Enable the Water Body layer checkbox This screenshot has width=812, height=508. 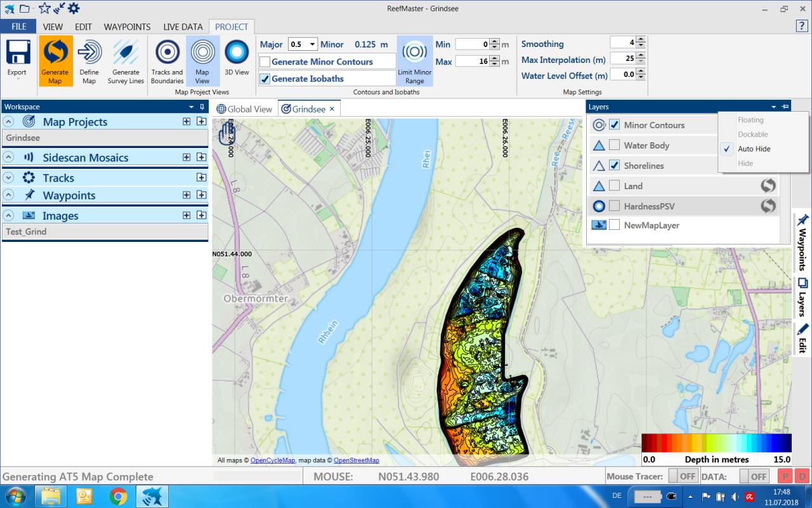[x=614, y=145]
